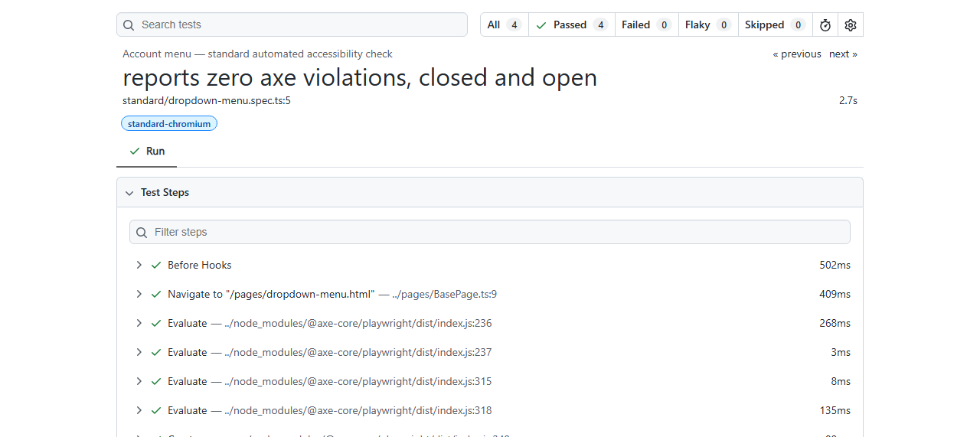Select the Run tab

tap(147, 151)
